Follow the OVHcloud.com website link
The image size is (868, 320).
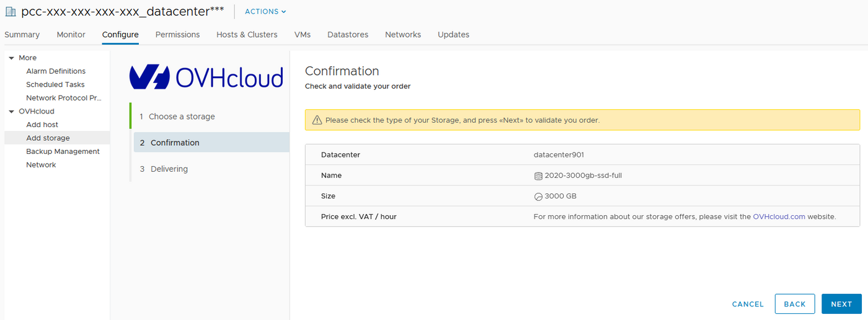coord(779,217)
